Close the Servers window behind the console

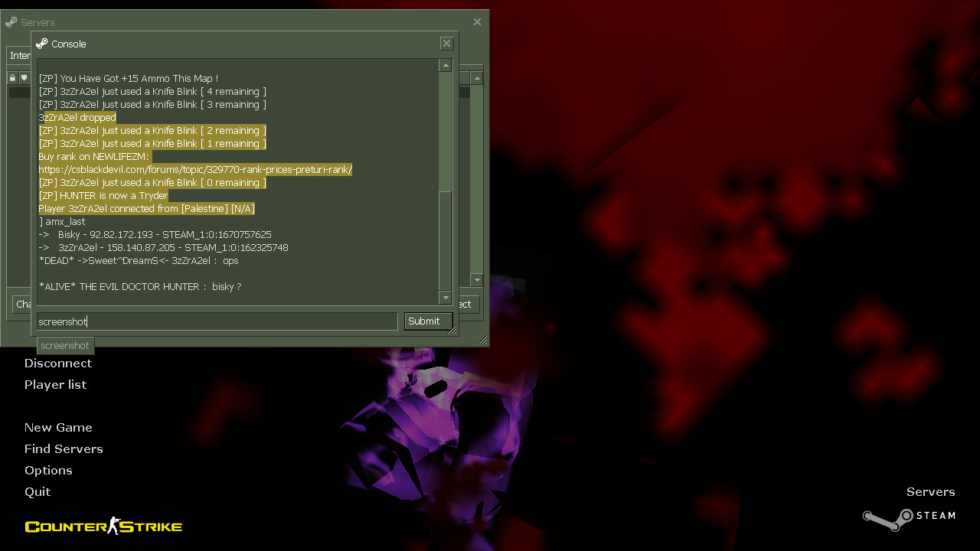point(477,22)
